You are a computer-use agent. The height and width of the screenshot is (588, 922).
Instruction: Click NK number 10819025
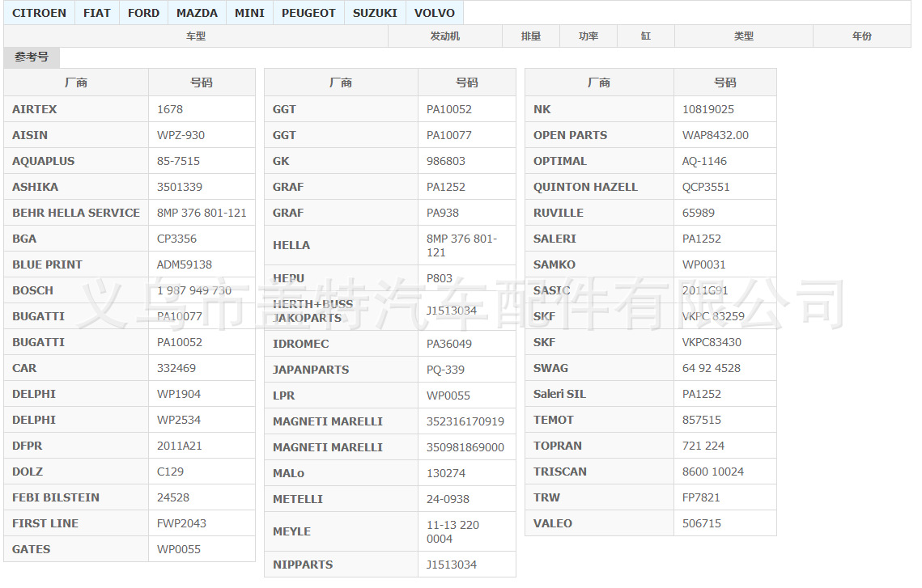pyautogui.click(x=725, y=109)
